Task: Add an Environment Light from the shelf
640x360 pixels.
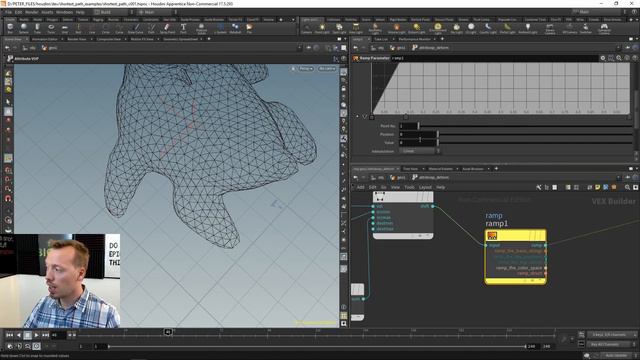Action: pos(437,29)
